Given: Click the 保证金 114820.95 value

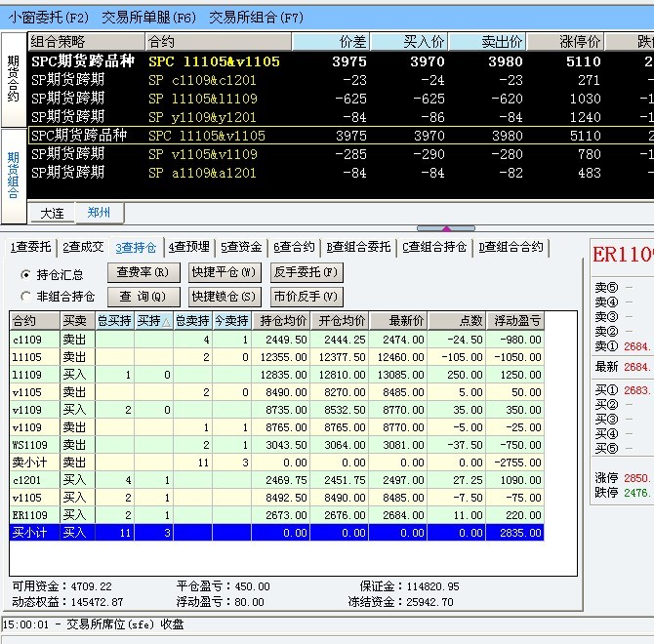Looking at the screenshot, I should (433, 586).
